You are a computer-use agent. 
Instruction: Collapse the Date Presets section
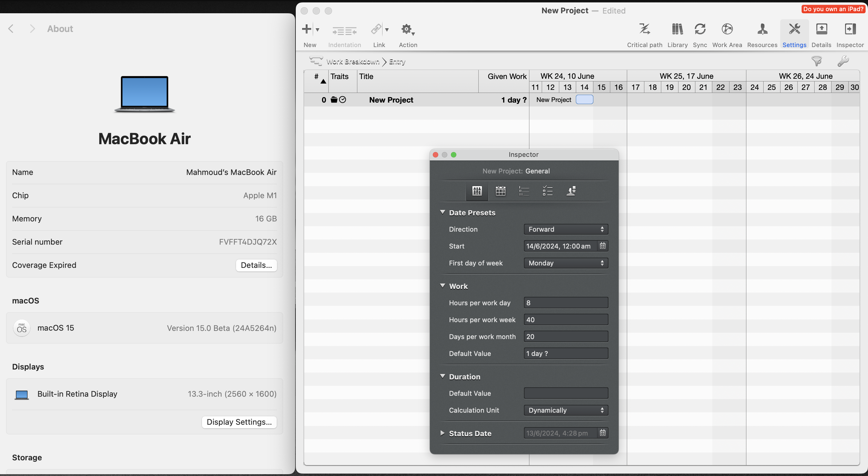point(442,212)
